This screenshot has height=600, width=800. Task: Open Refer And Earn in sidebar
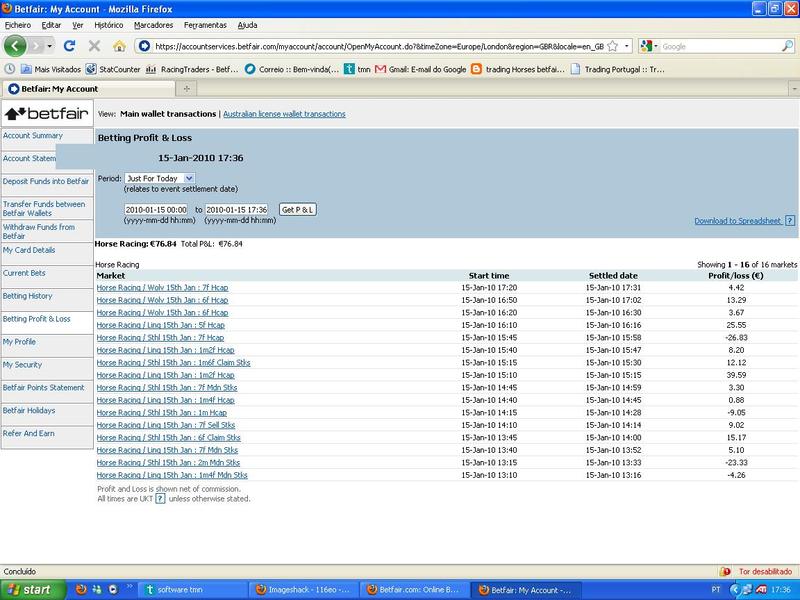29,434
